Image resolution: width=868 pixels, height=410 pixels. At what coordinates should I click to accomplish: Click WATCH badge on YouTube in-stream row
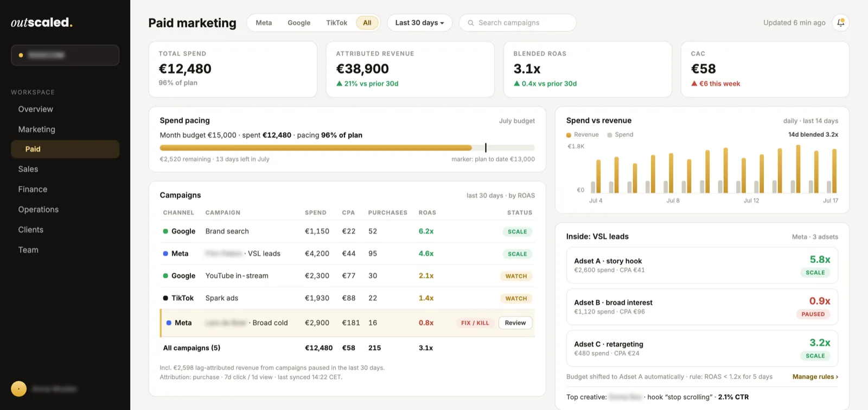pyautogui.click(x=516, y=276)
